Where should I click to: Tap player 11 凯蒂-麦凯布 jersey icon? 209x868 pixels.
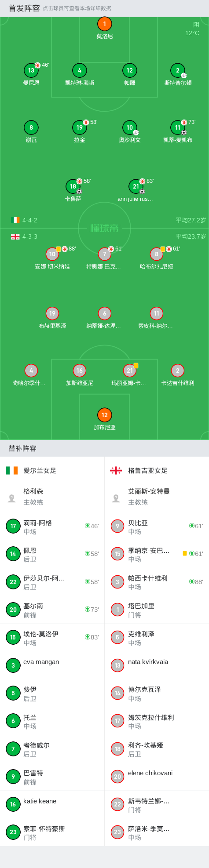pyautogui.click(x=178, y=127)
